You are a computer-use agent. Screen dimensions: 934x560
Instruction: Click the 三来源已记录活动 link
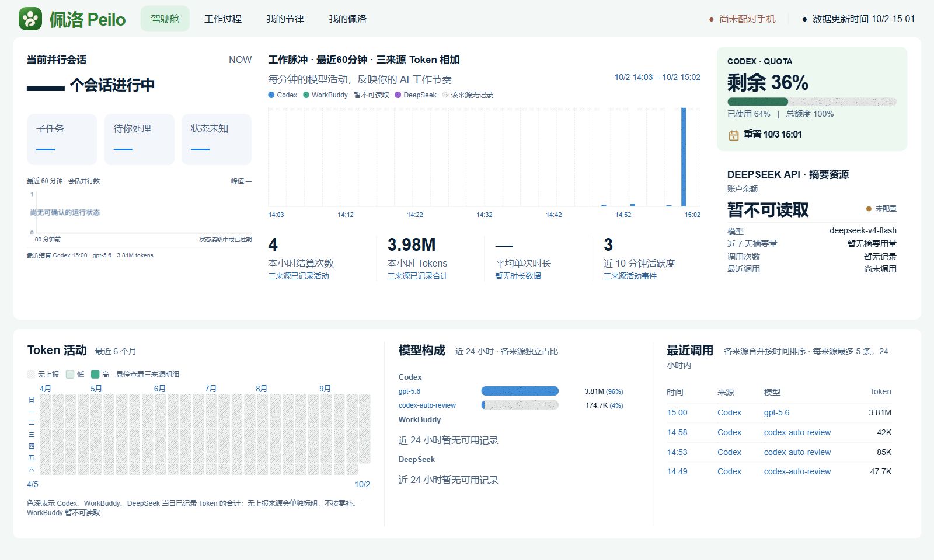click(x=298, y=276)
